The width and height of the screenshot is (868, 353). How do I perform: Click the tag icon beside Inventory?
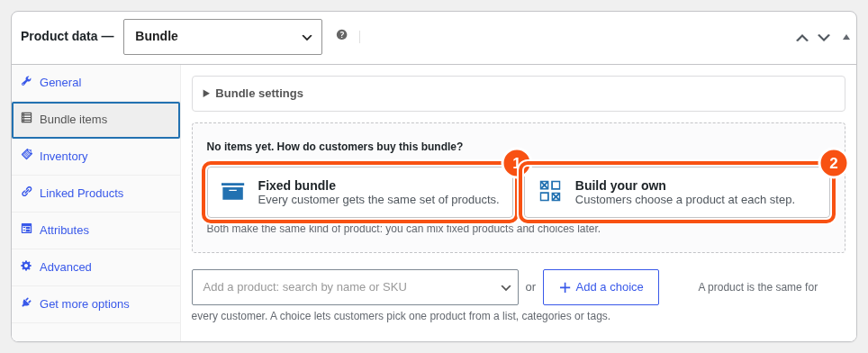click(x=26, y=154)
